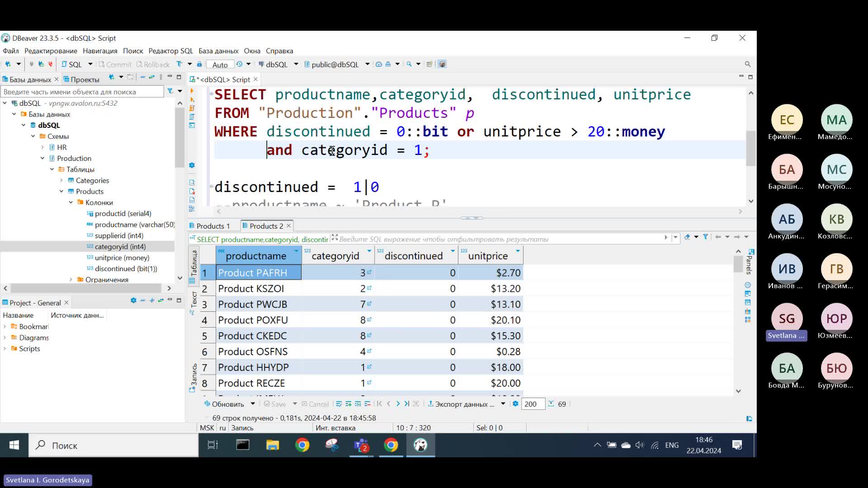The image size is (868, 488).
Task: Open the dbSQL active connection selector
Action: pos(278,65)
